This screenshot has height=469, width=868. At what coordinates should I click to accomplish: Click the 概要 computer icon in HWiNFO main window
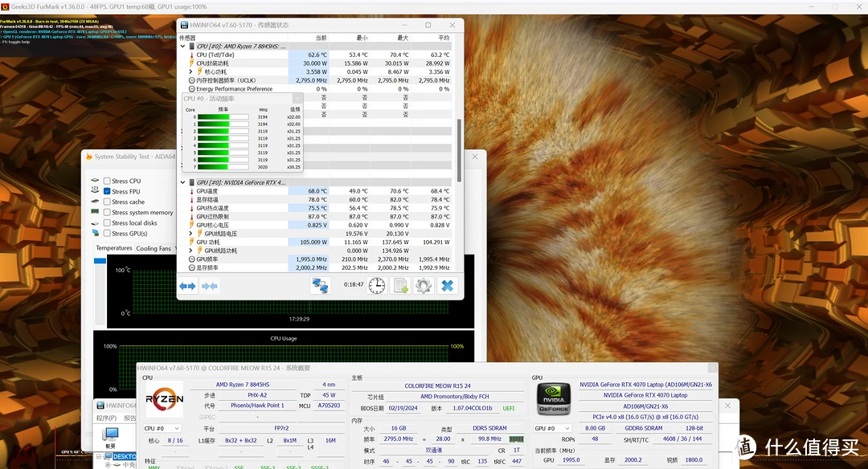point(111,434)
